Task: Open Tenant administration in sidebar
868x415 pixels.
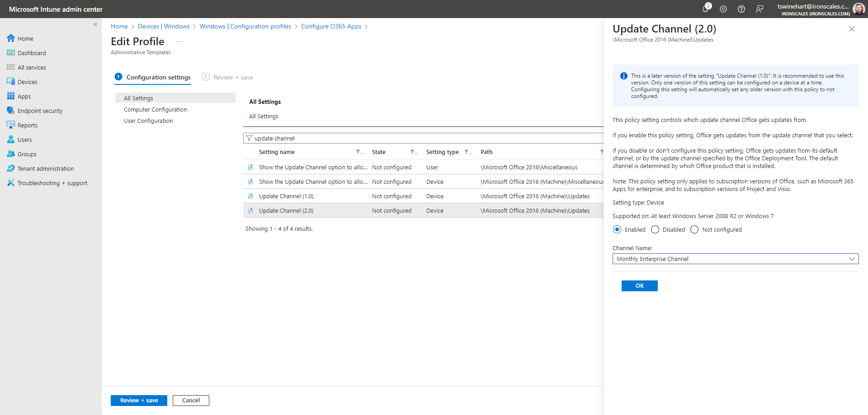Action: pyautogui.click(x=46, y=168)
